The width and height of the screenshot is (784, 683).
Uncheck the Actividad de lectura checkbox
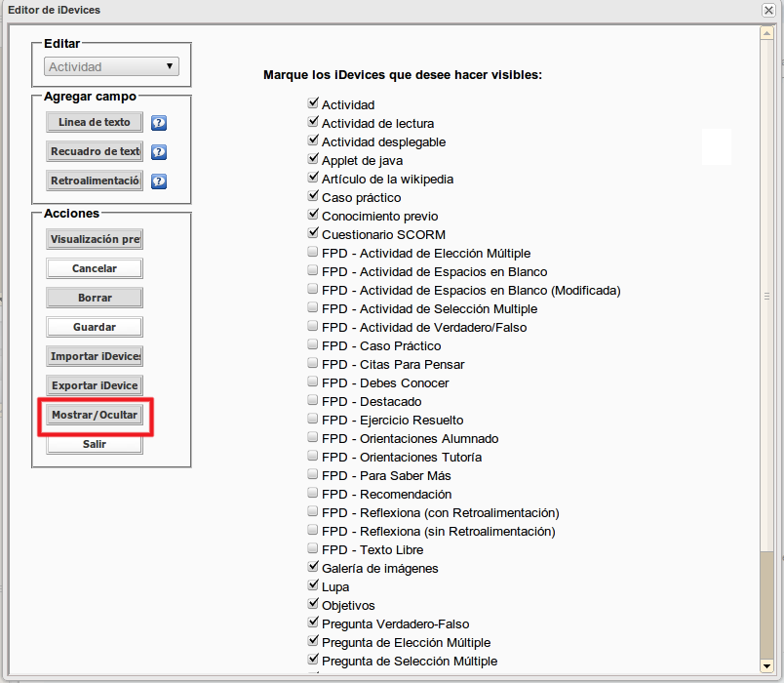click(313, 123)
